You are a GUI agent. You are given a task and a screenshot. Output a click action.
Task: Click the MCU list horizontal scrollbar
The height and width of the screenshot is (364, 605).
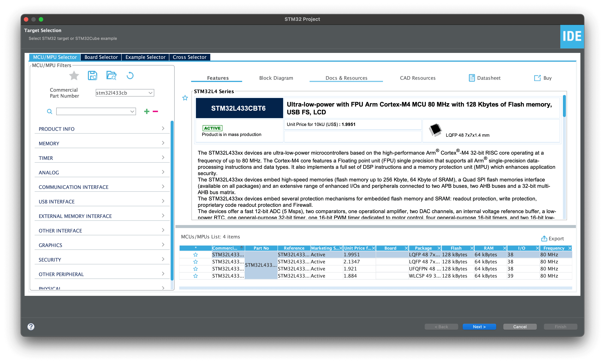(376, 288)
